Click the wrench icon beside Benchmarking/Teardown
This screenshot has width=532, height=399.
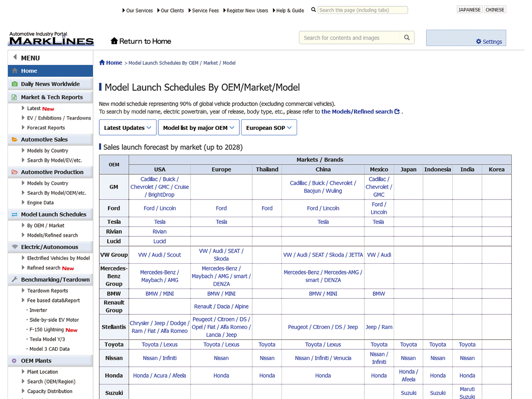coord(15,280)
